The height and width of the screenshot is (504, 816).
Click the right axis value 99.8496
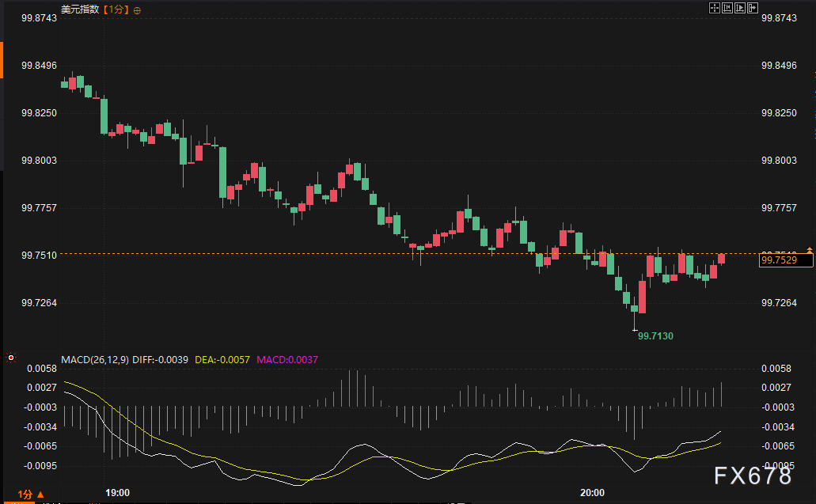click(779, 66)
